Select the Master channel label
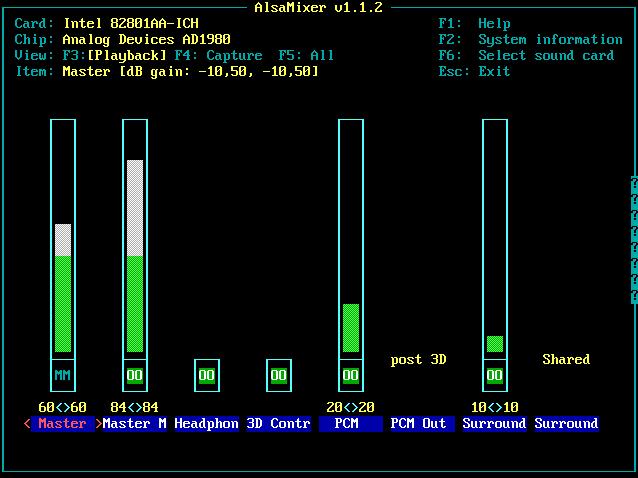The height and width of the screenshot is (478, 638). [x=63, y=423]
